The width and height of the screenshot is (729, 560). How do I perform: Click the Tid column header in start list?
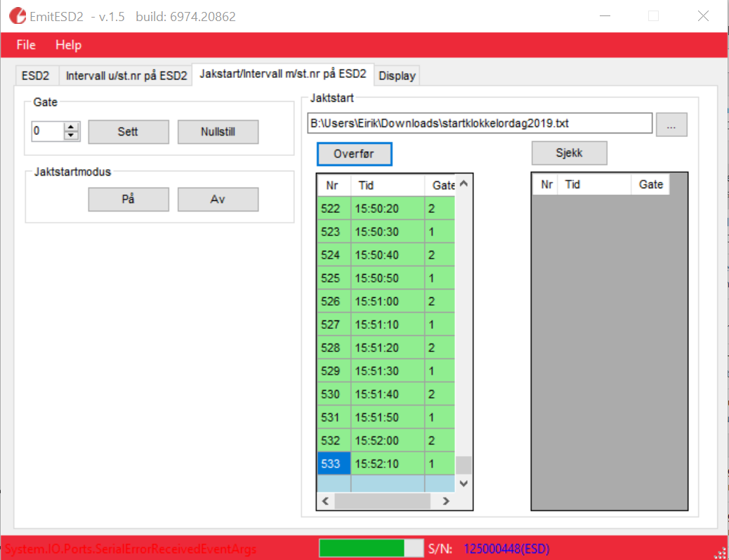tap(388, 185)
